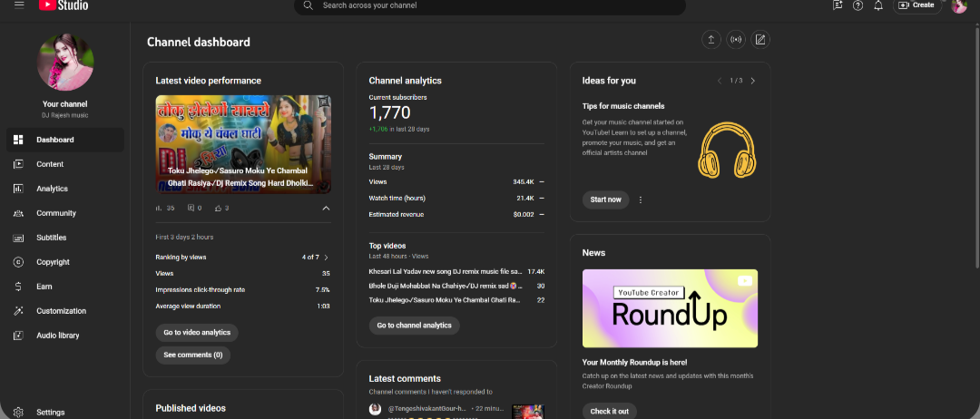Click the YouTube Studio logo
Viewport: 980px width, 419px height.
[64, 5]
